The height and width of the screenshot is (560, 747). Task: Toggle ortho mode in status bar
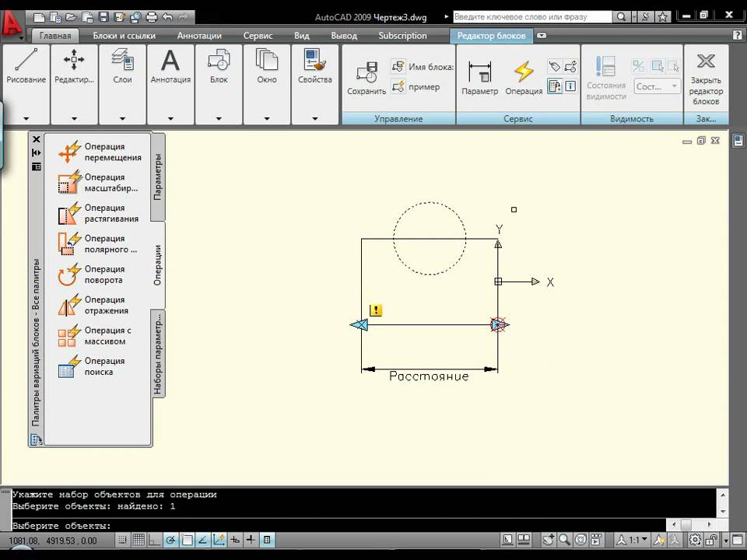pyautogui.click(x=155, y=540)
